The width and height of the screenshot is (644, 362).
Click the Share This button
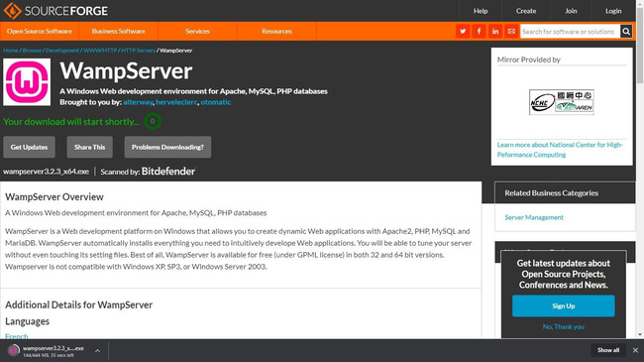point(89,147)
